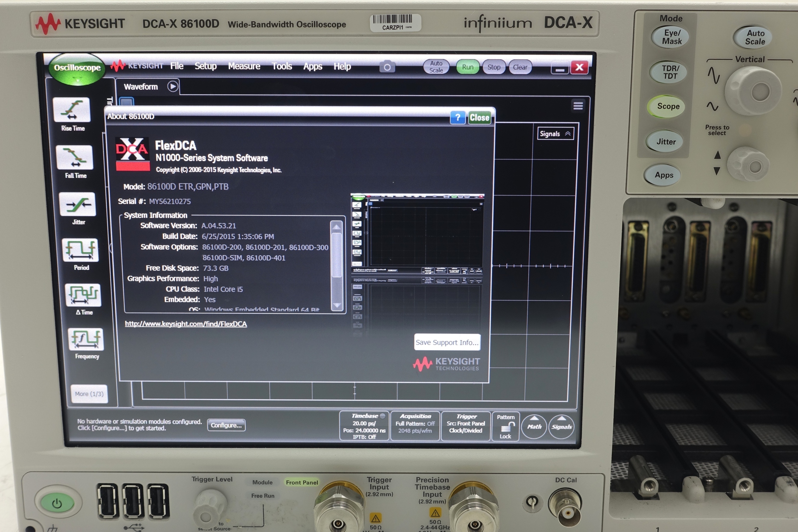Toggle Pattern Lock
Image resolution: width=798 pixels, height=532 pixels.
(x=506, y=426)
